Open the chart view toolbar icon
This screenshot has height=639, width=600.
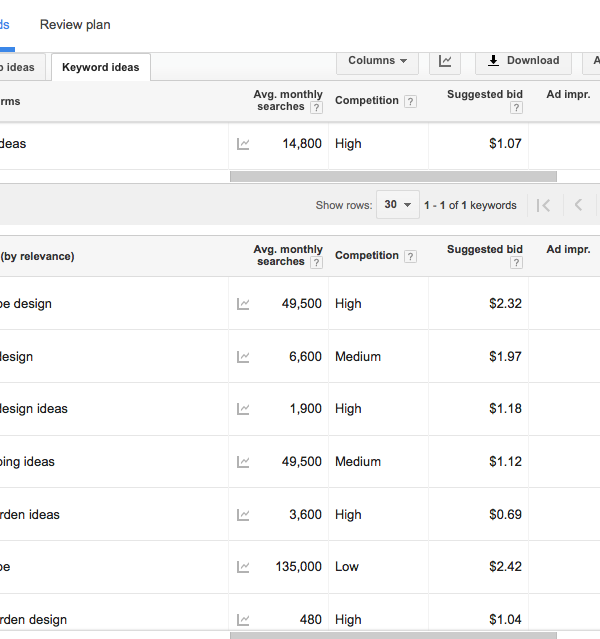445,62
